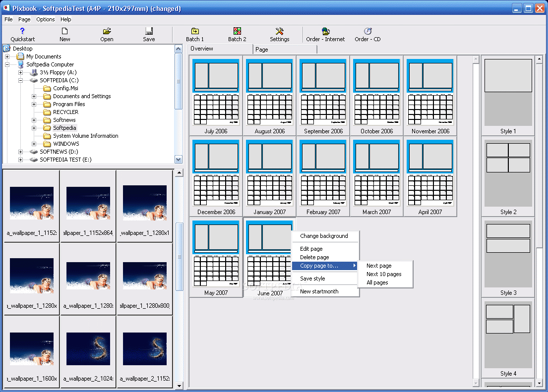Viewport: 548px width, 392px height.
Task: Choose Save style in context menu
Action: [324, 279]
